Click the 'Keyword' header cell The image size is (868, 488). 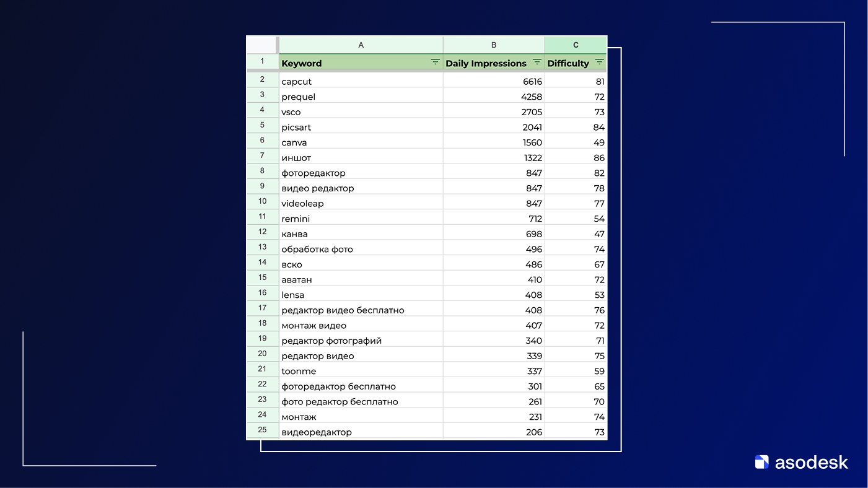(353, 63)
